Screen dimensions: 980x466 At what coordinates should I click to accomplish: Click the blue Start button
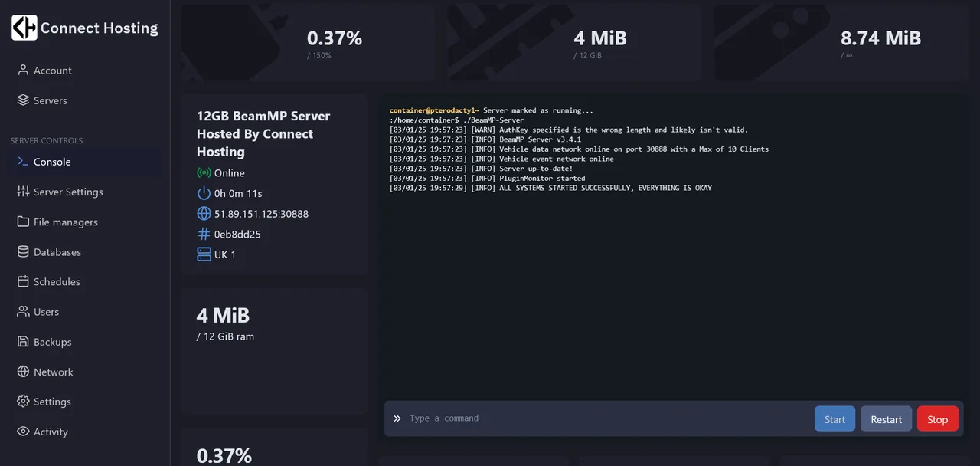(x=835, y=418)
